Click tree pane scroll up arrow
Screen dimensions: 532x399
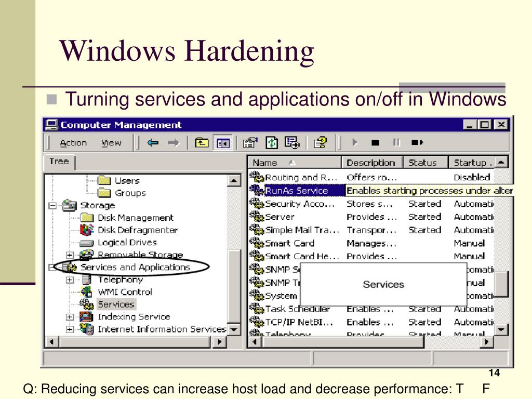coord(234,180)
